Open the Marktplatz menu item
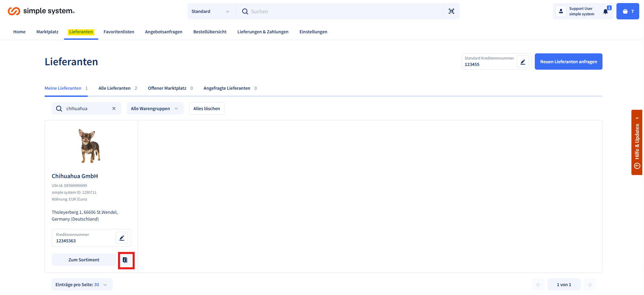The image size is (644, 295). pos(47,32)
